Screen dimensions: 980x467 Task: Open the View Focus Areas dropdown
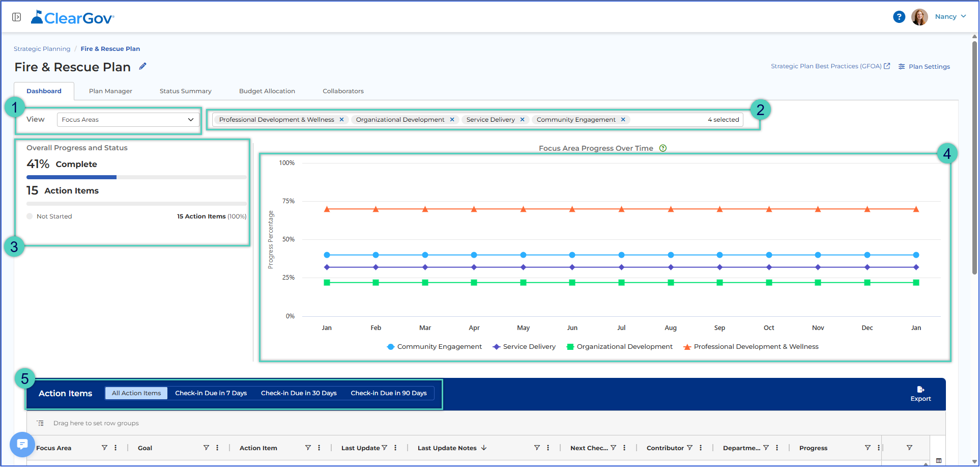pos(127,120)
